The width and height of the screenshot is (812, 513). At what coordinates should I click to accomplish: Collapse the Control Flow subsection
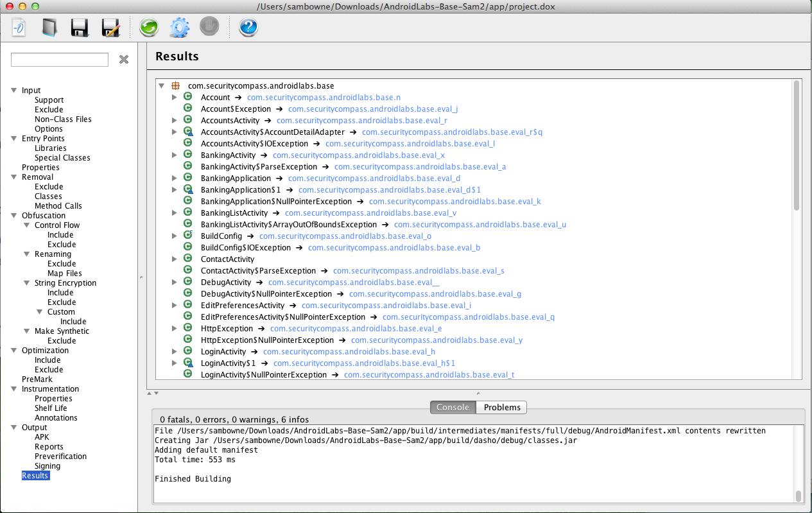point(27,225)
